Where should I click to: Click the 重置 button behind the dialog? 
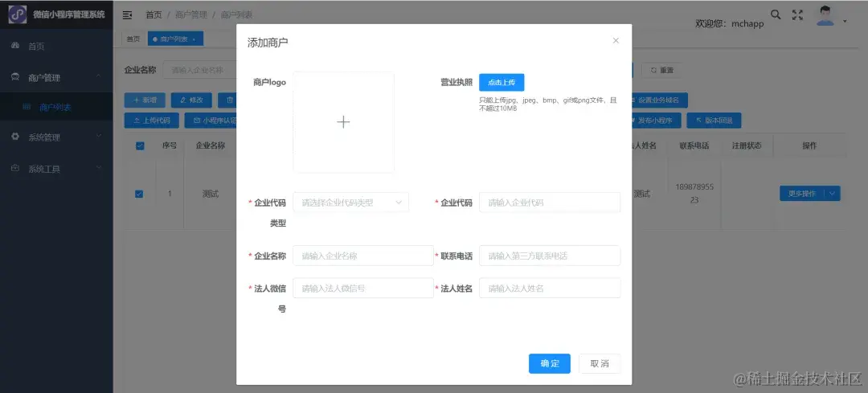(x=662, y=70)
